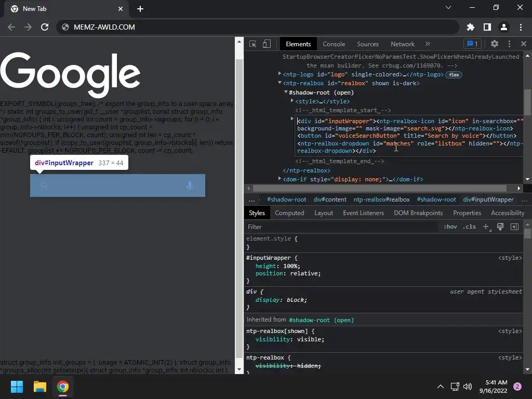Open the Windows Start menu
The width and height of the screenshot is (532, 399).
pos(17,387)
